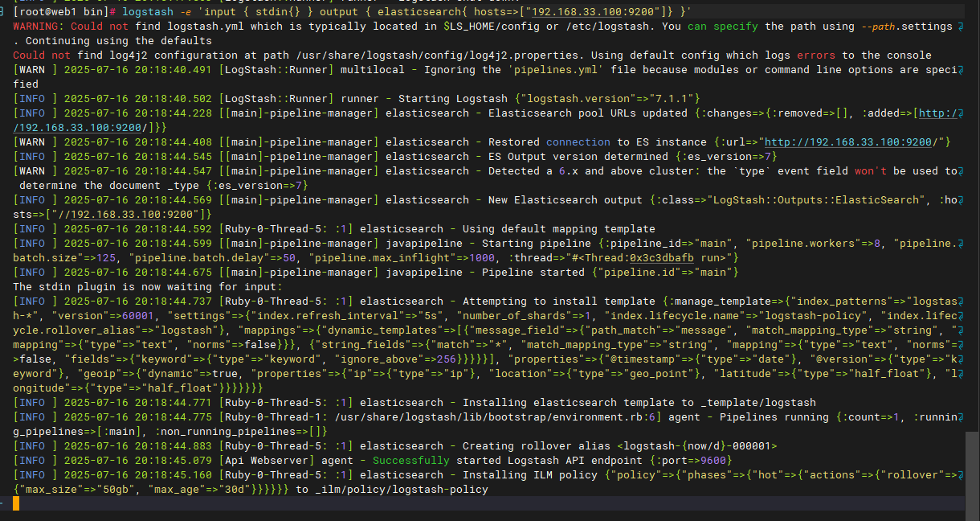Click timestamp 20:18:40.491
The width and height of the screenshot is (980, 521).
coord(174,70)
